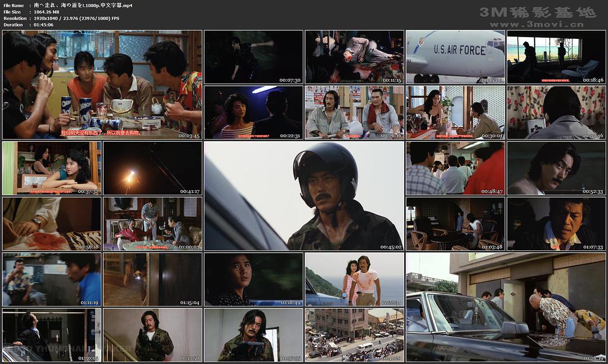Click the Resolution info line
Screen dimensions: 608x364
[77, 19]
